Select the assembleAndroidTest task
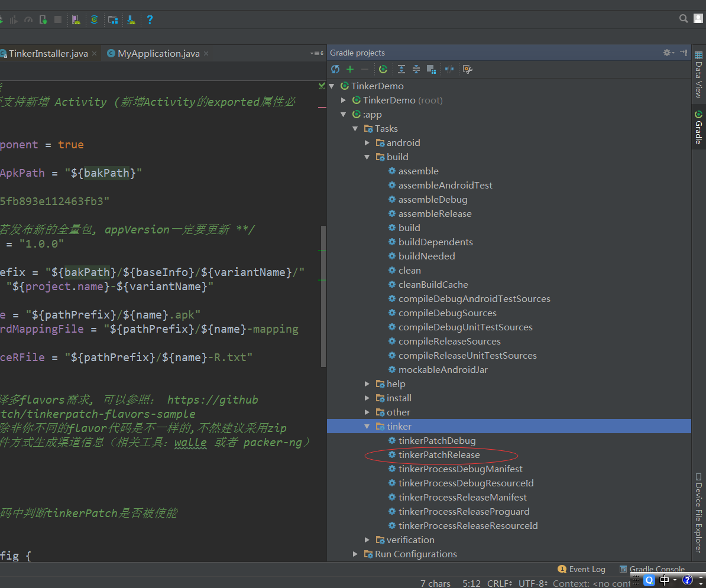Viewport: 706px width, 588px height. click(445, 186)
